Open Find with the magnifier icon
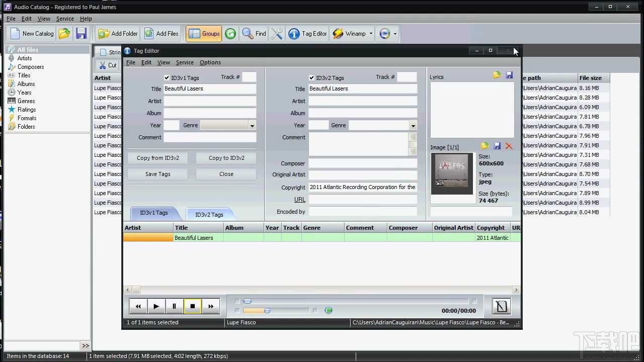This screenshot has height=362, width=644. click(254, 34)
